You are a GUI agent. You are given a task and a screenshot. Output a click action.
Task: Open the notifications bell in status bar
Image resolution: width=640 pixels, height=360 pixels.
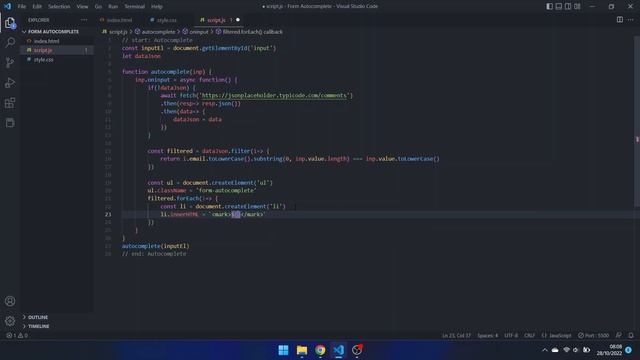[631, 336]
